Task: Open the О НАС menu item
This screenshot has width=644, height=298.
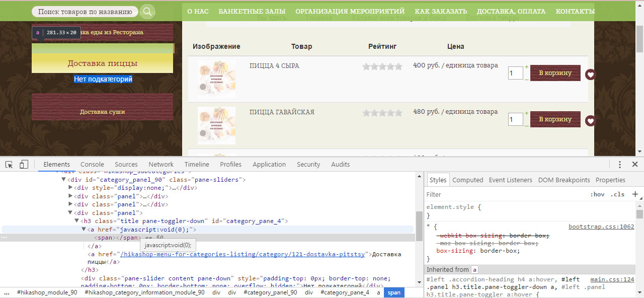Action: pyautogui.click(x=198, y=11)
